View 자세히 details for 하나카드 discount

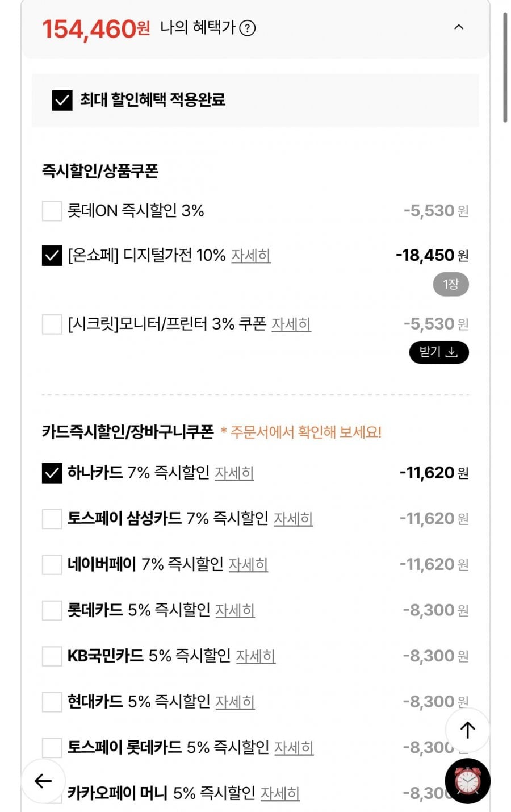(234, 473)
